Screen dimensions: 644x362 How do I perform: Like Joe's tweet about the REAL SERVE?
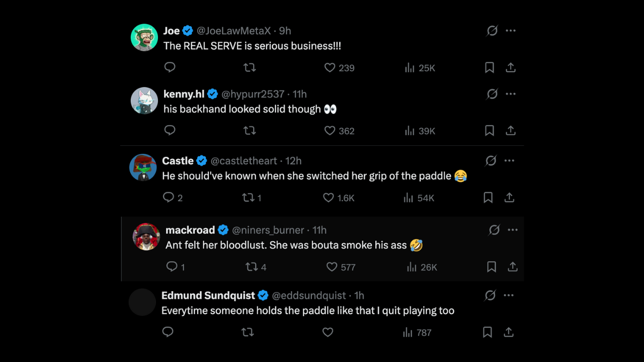[329, 67]
